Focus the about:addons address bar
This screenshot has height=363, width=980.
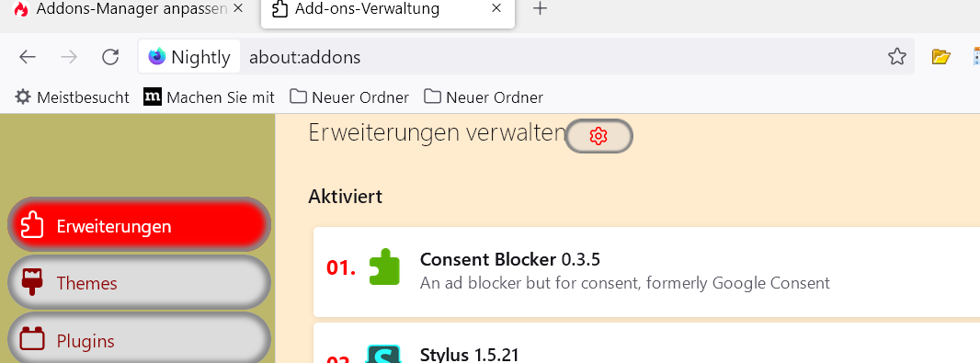click(563, 57)
